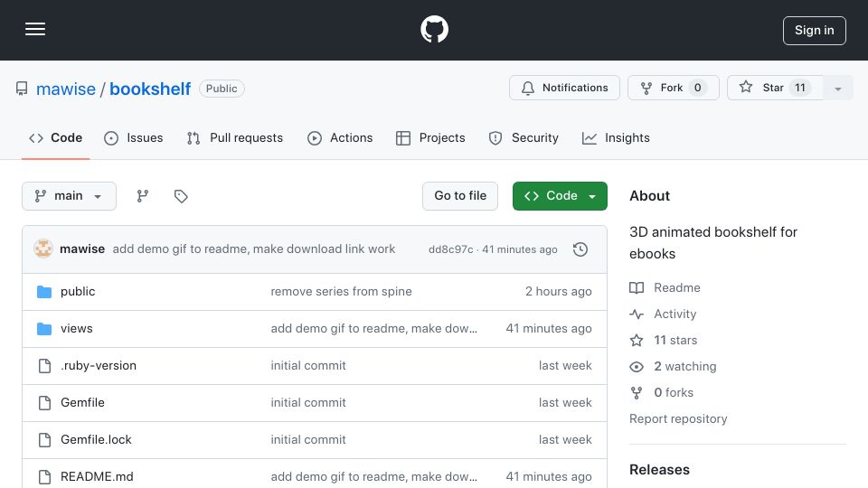This screenshot has width=868, height=488.
Task: Open the public folder
Action: coord(78,292)
